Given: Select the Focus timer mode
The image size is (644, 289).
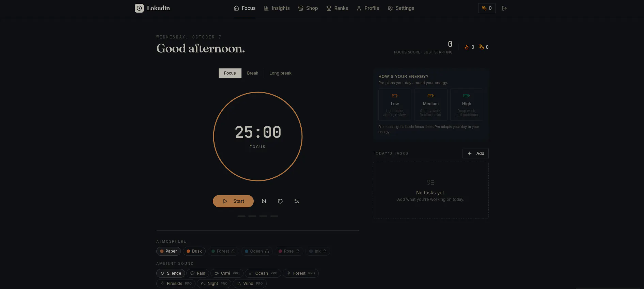Looking at the screenshot, I should click(x=230, y=73).
